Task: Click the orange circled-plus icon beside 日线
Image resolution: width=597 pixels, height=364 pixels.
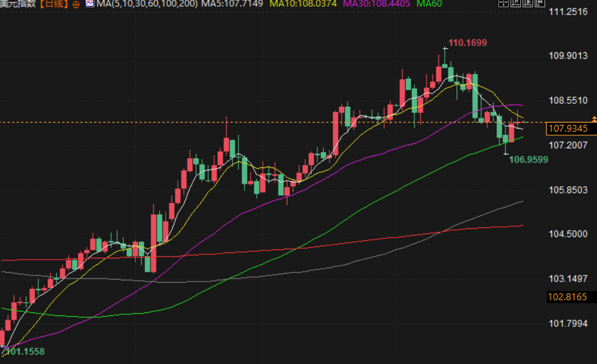Action: pyautogui.click(x=76, y=4)
